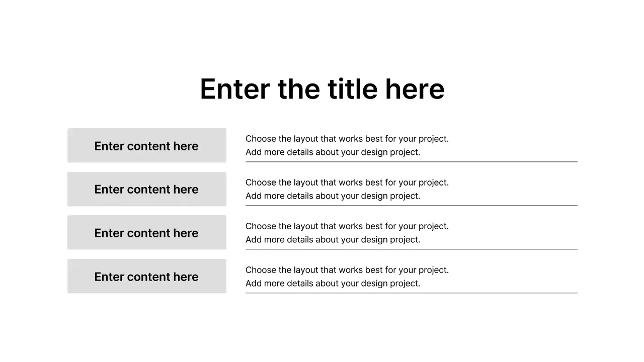Screen dimensions: 644x362
Task: Click the word "title" in the main heading
Action: (x=352, y=89)
